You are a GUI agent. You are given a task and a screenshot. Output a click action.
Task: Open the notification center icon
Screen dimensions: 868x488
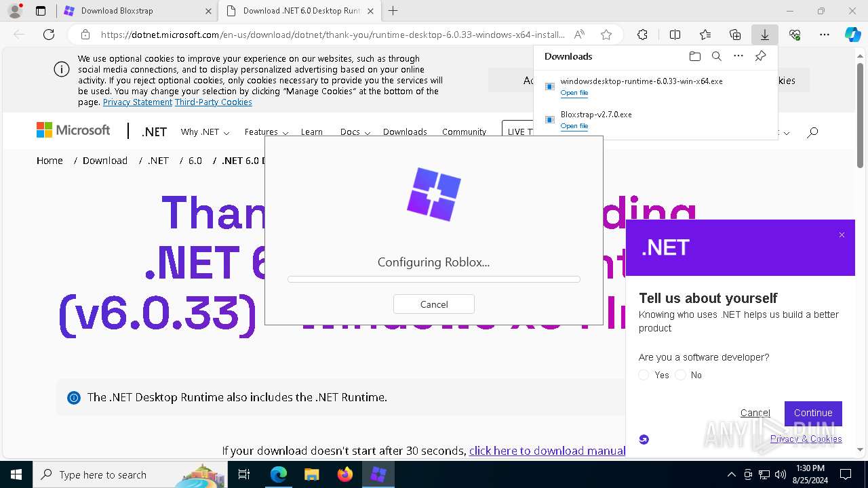click(x=846, y=474)
